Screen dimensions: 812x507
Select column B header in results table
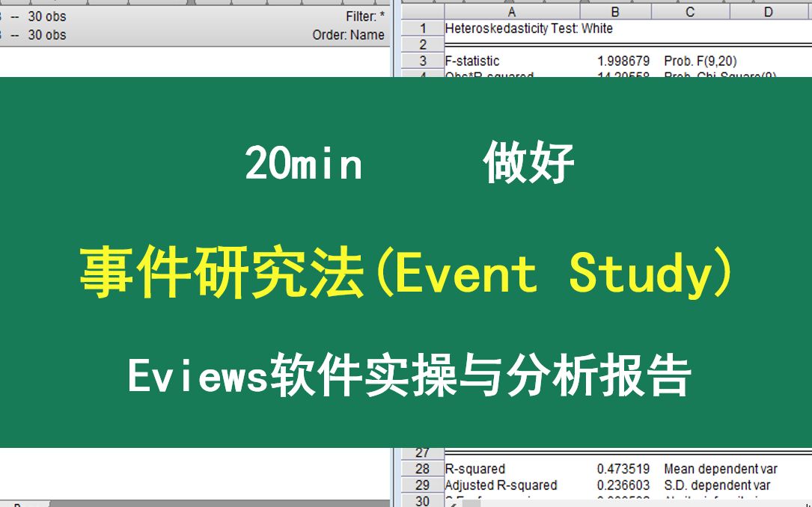pyautogui.click(x=614, y=12)
